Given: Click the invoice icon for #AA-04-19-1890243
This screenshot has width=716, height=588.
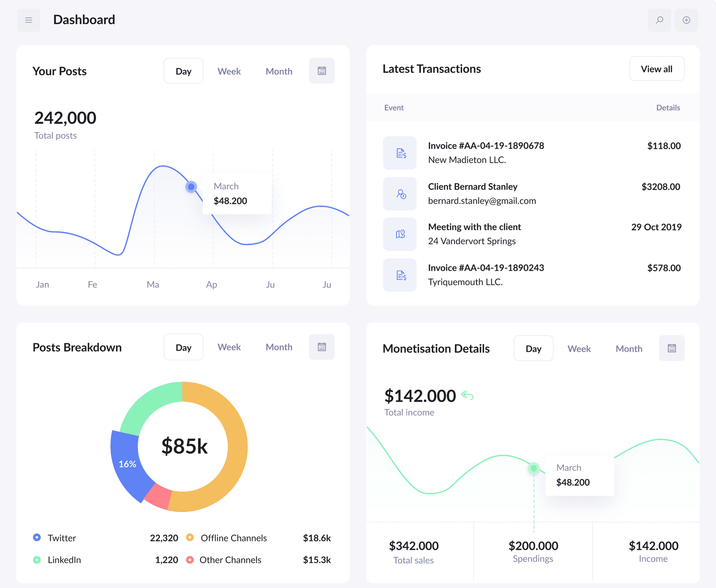Looking at the screenshot, I should coord(400,275).
